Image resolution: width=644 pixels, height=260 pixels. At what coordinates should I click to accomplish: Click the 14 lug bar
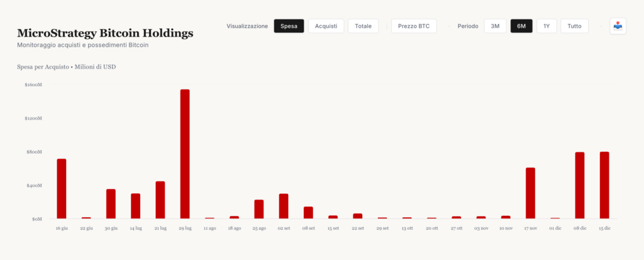[136, 206]
